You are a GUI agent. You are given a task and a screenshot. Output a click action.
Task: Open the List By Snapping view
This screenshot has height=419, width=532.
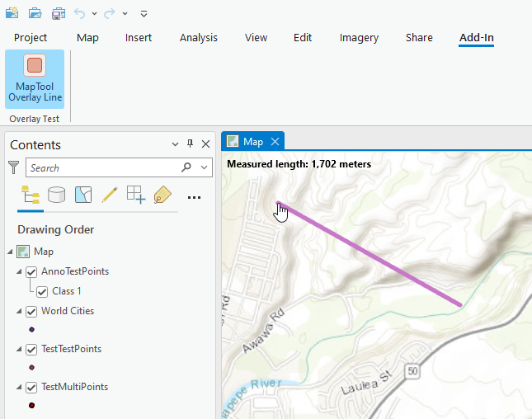(135, 195)
